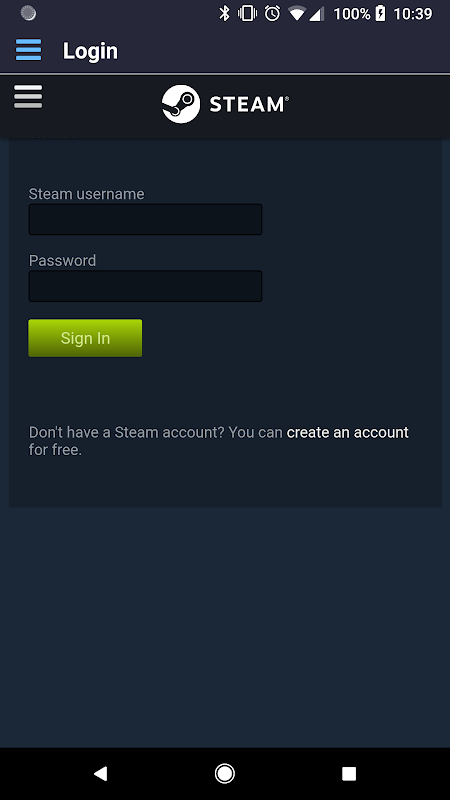
Task: Tap the Wi-Fi signal status icon
Action: (x=296, y=14)
